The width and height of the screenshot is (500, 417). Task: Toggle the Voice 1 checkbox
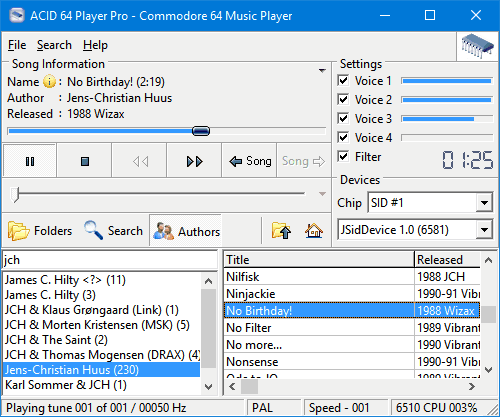tap(343, 80)
